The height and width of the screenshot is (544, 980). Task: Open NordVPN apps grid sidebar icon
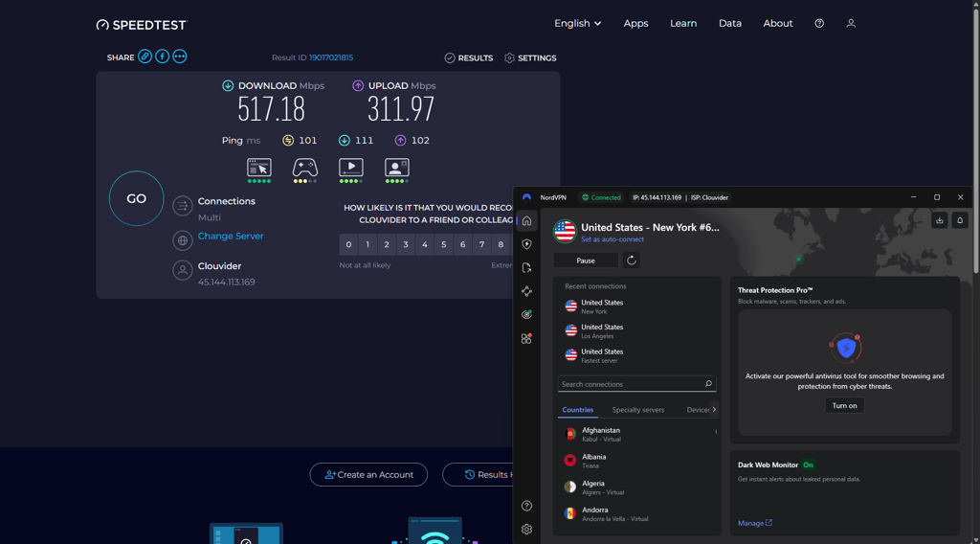tap(527, 338)
